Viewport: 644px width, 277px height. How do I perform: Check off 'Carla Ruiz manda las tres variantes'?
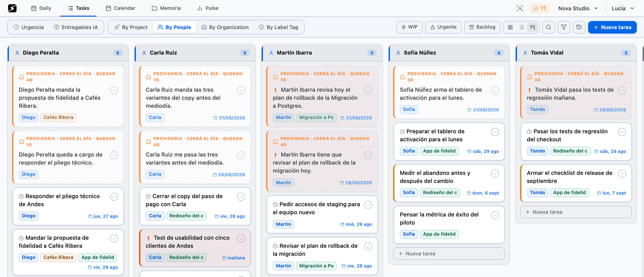click(x=241, y=90)
